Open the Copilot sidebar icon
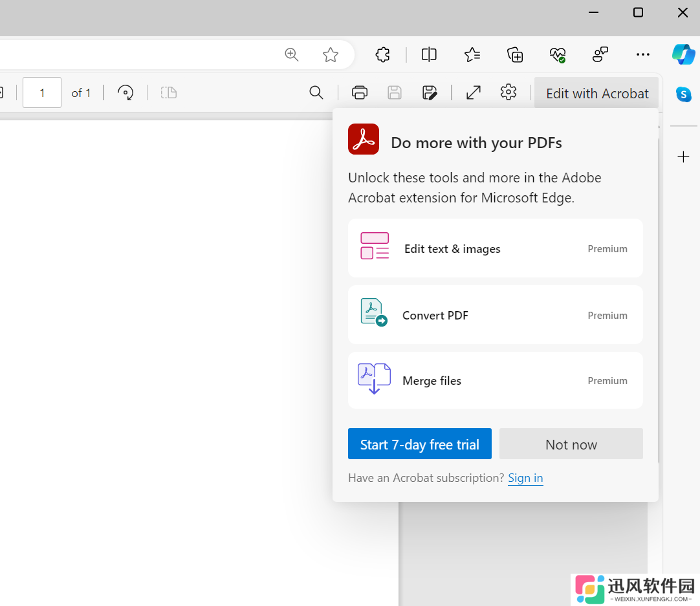Screen dimensions: 700x606 [683, 54]
